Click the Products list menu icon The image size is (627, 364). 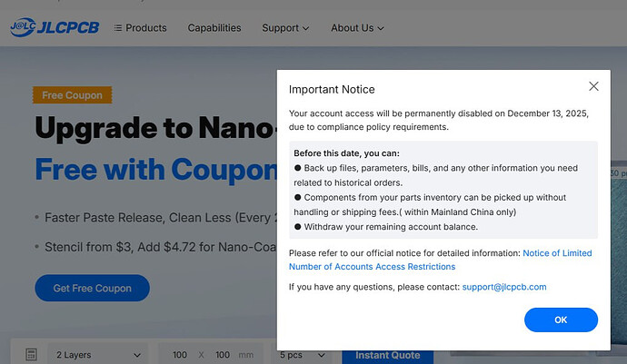pos(118,28)
